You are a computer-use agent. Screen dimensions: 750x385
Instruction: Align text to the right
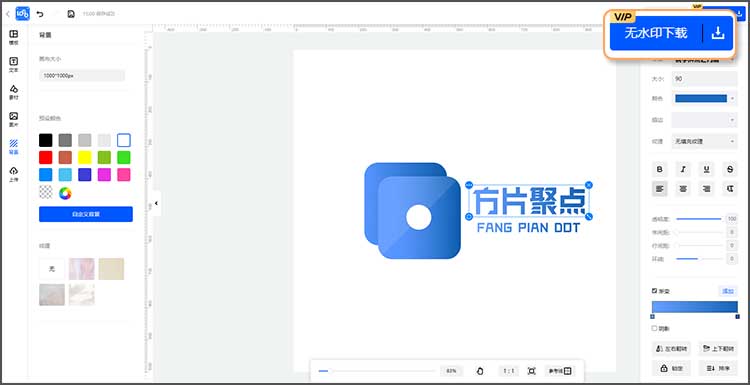(706, 189)
